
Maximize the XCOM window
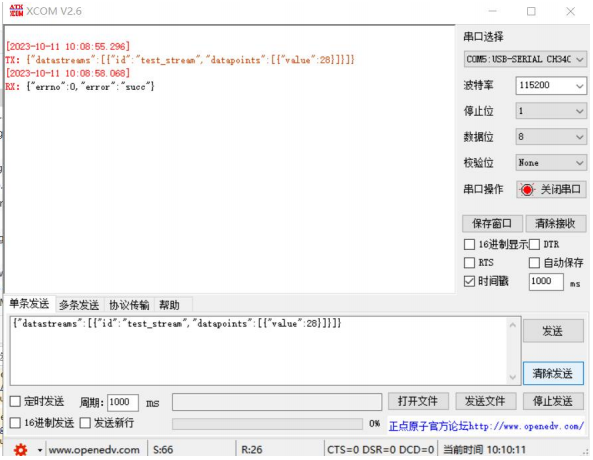(531, 11)
